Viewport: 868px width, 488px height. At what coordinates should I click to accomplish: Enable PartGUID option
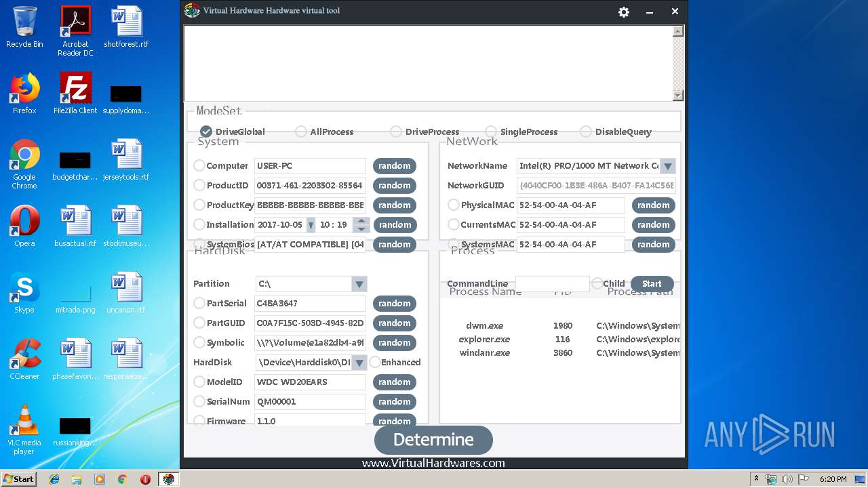click(x=199, y=323)
